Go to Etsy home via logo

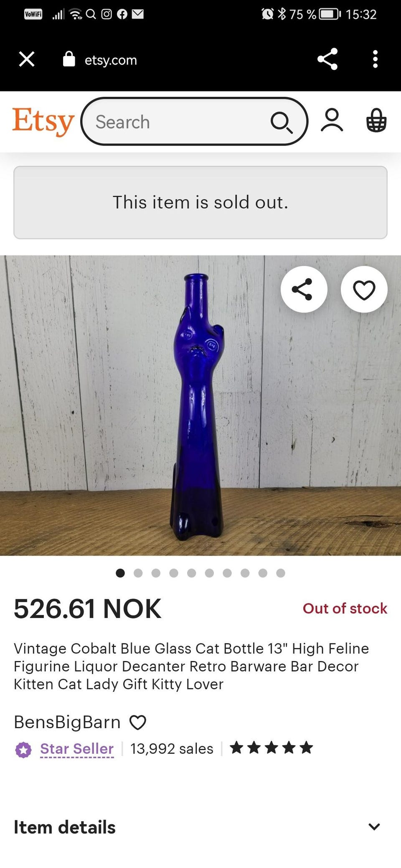click(43, 121)
